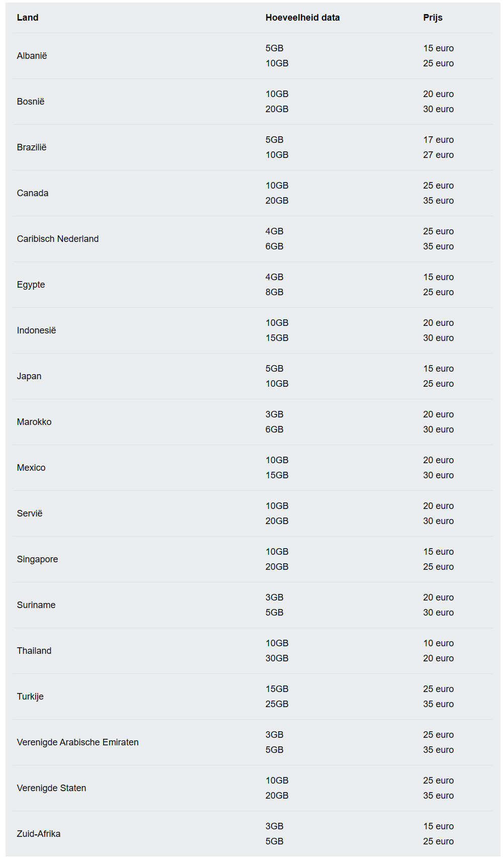Click the Egypte row label
The image size is (504, 859).
[x=31, y=285]
